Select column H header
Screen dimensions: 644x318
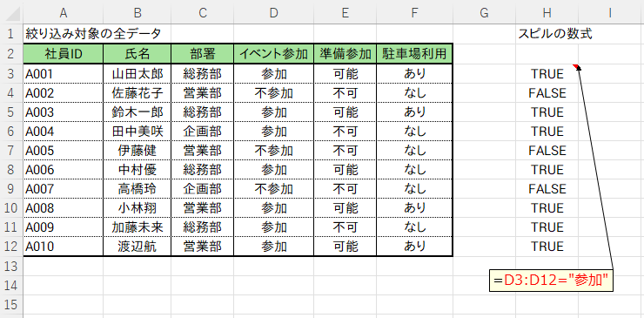click(547, 13)
